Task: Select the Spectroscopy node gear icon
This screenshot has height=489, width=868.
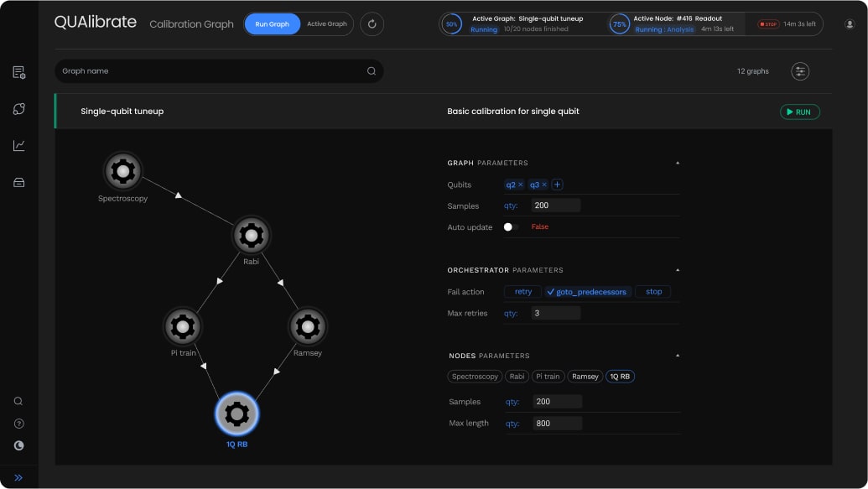Action: 123,171
